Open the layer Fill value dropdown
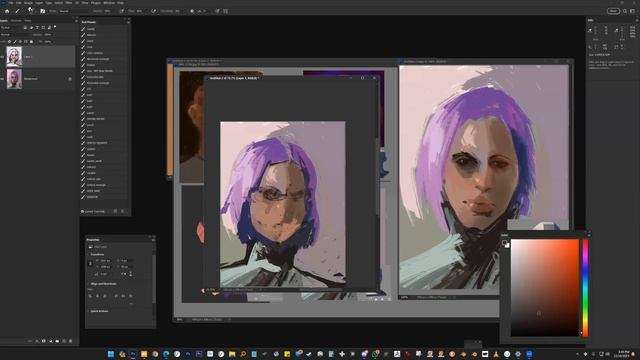Viewport: 640px width, 360px height. tap(48, 42)
